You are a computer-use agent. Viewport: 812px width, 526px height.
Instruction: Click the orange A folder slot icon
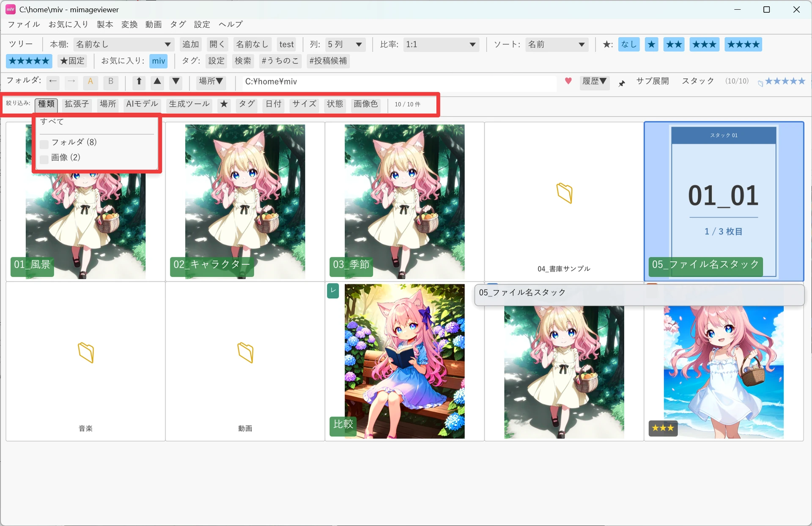(91, 81)
